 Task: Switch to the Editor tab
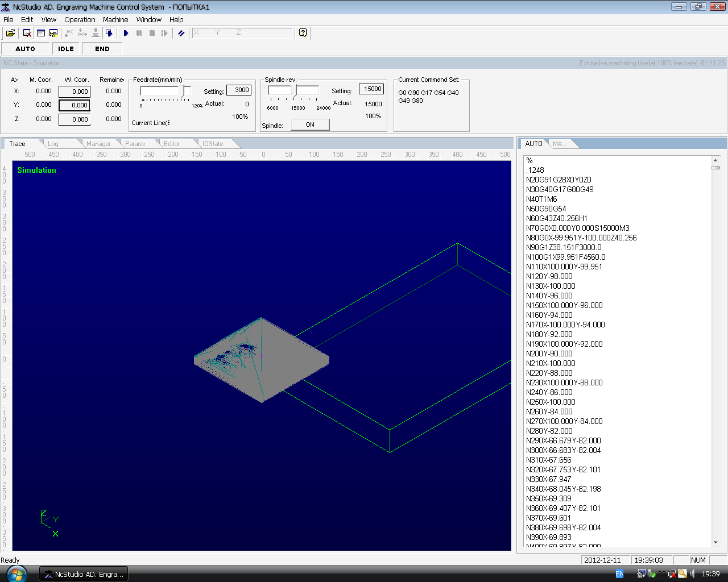pos(171,144)
